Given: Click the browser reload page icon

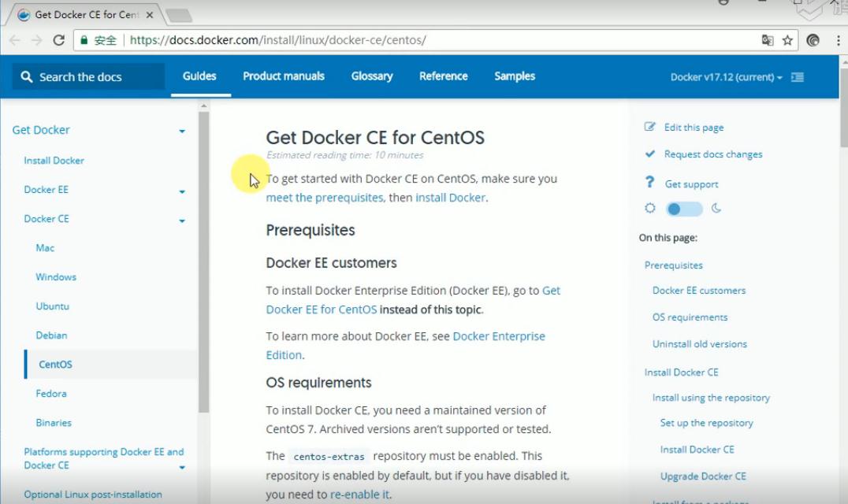Looking at the screenshot, I should pyautogui.click(x=58, y=40).
